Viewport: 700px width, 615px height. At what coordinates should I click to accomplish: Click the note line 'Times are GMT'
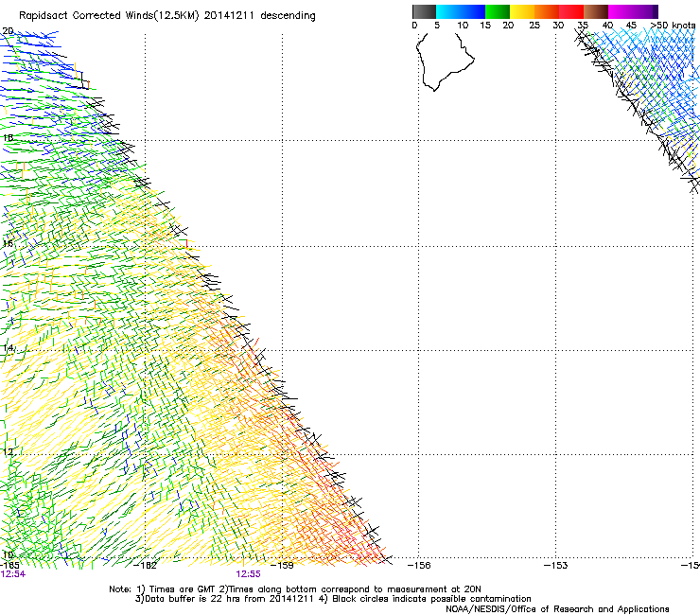[181, 589]
